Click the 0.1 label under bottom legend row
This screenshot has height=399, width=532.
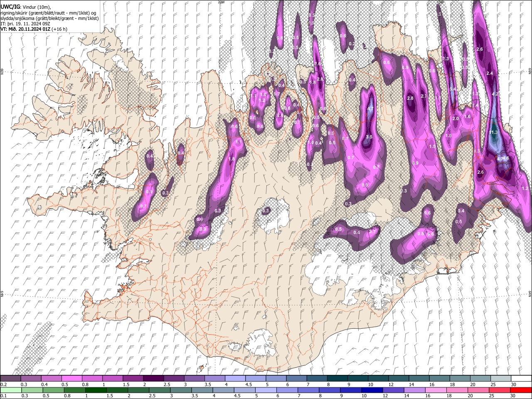3,396
